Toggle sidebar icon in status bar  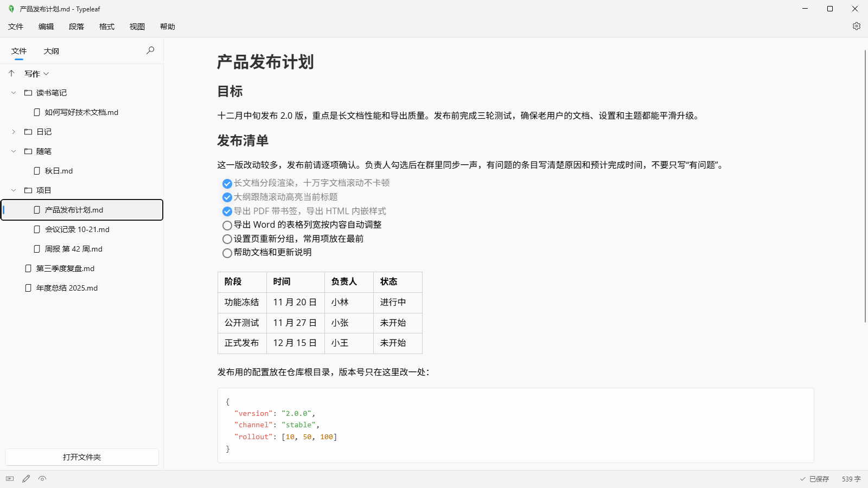[x=10, y=479]
